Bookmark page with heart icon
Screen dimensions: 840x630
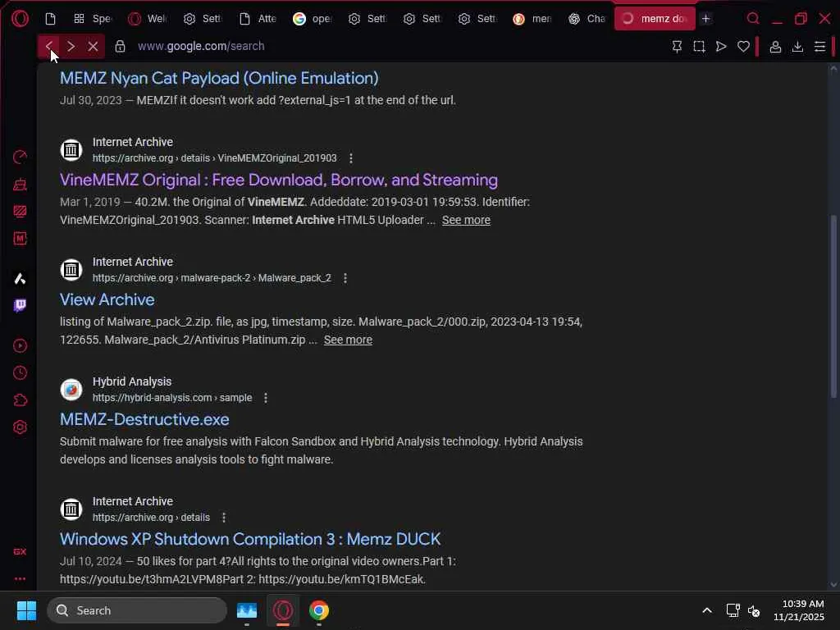743,47
